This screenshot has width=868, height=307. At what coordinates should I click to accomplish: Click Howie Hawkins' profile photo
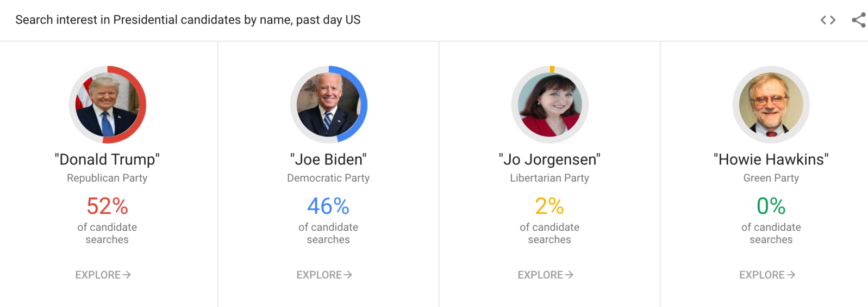tap(771, 105)
